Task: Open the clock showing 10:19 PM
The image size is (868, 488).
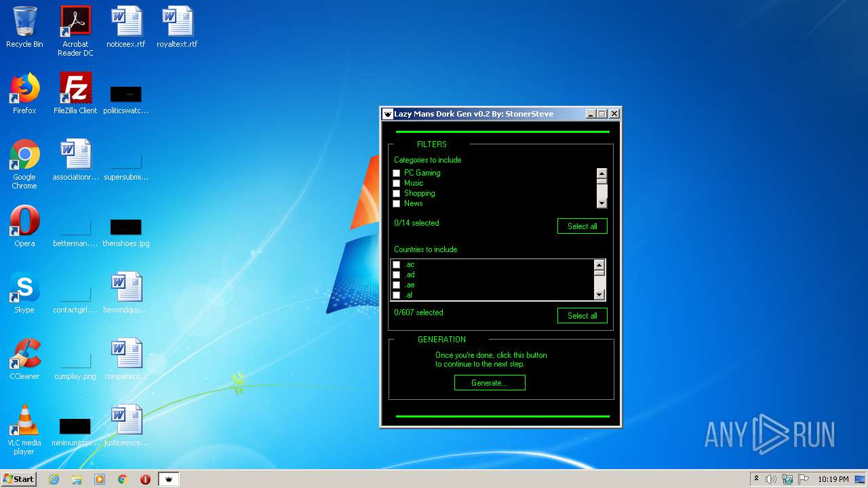Action: click(x=833, y=479)
